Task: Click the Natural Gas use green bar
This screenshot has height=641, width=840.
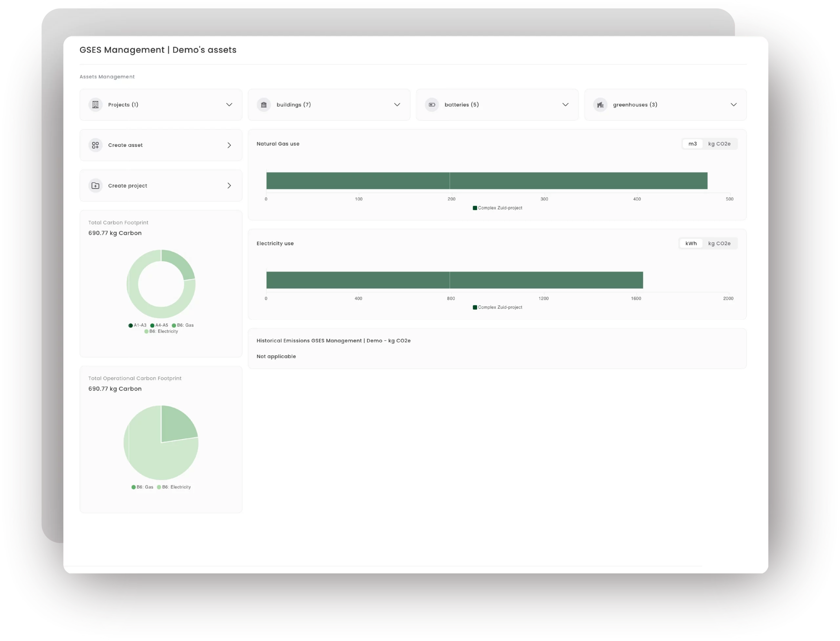Action: tap(487, 180)
